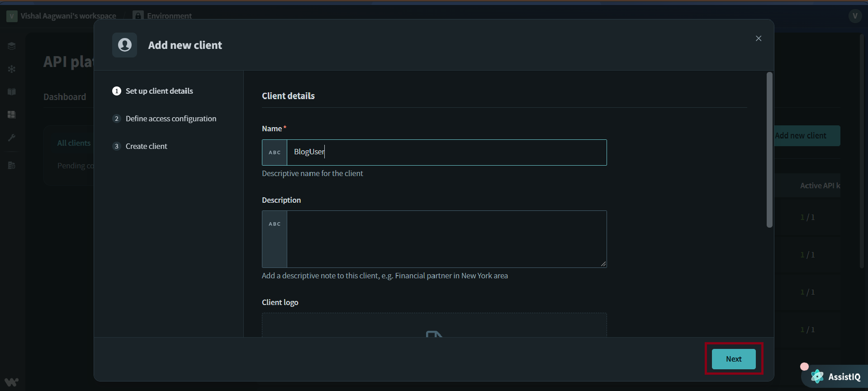Click the Client details heading
Screen dimensions: 868x391
(x=288, y=96)
